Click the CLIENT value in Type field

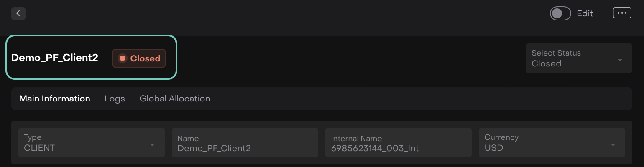click(x=39, y=148)
